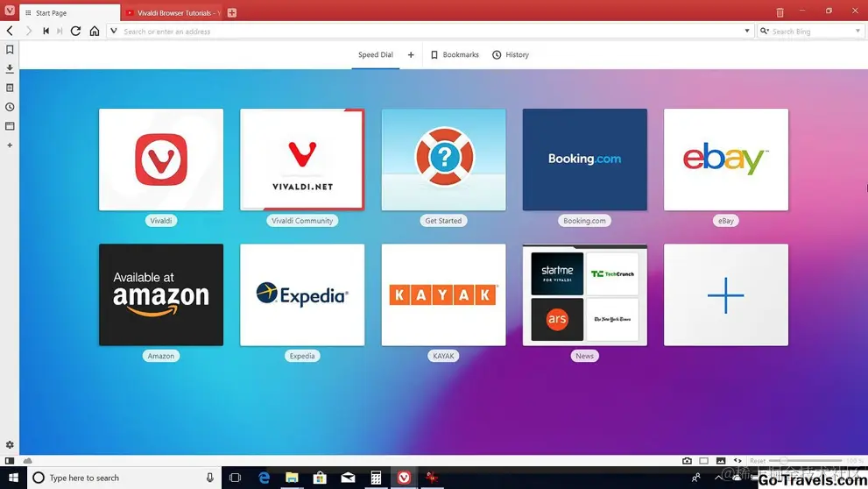Open File Explorer from taskbar
Image resolution: width=868 pixels, height=489 pixels.
tap(292, 478)
